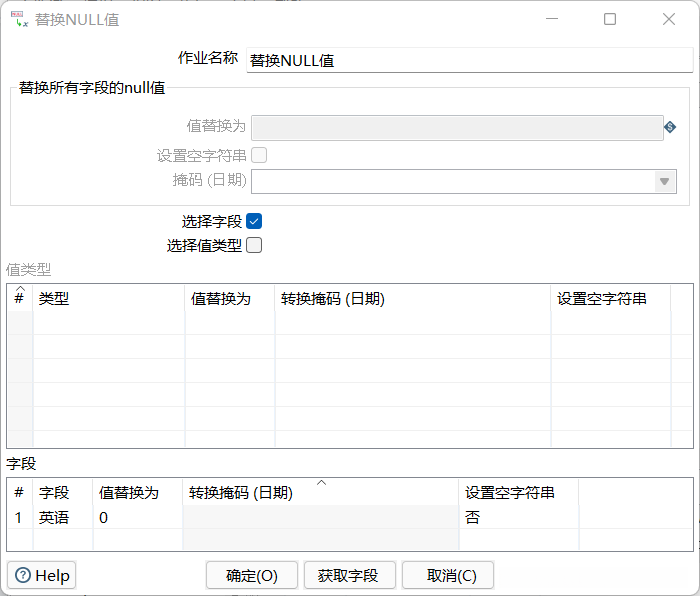Open Help via the question mark button
This screenshot has height=596, width=700.
[x=42, y=575]
